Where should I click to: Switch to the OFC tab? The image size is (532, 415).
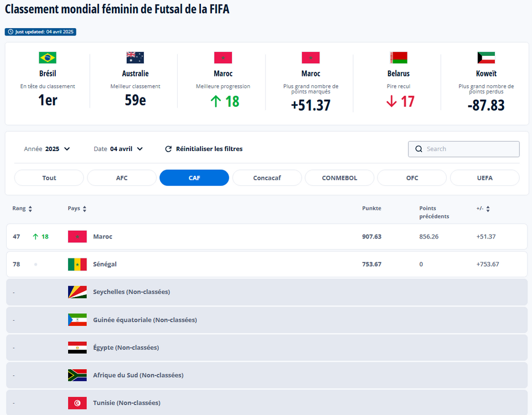click(412, 178)
